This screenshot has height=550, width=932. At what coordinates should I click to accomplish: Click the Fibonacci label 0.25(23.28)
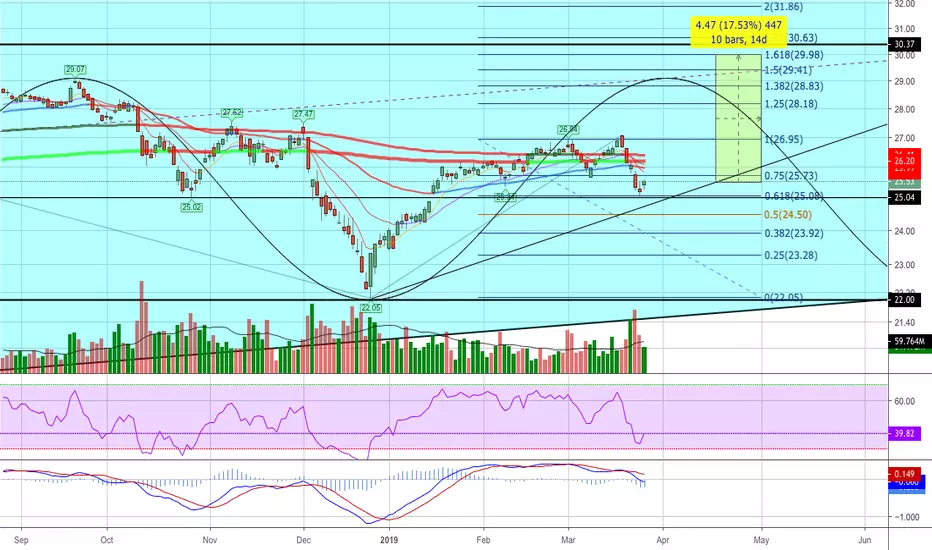791,256
